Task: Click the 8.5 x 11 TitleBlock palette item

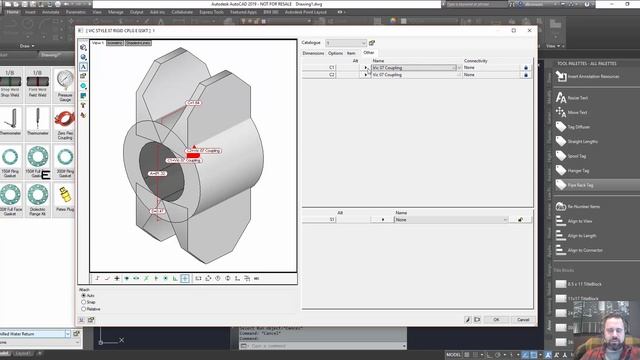Action: tap(579, 284)
